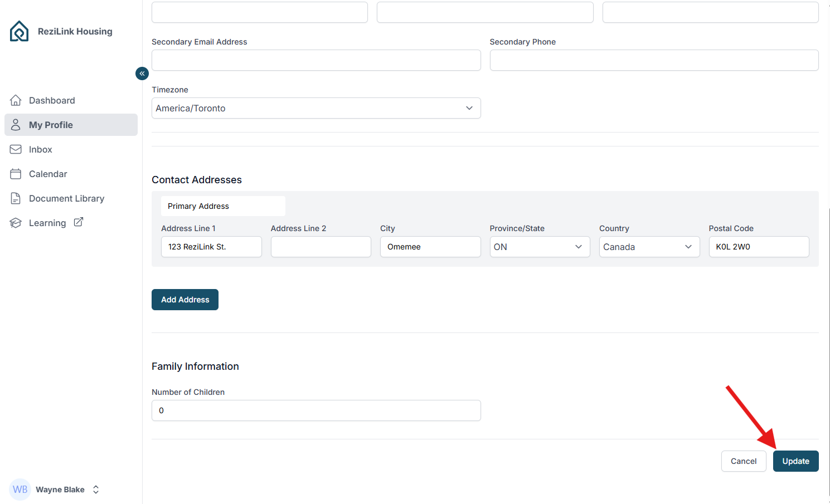Open the Country dropdown
The height and width of the screenshot is (504, 830).
[649, 247]
